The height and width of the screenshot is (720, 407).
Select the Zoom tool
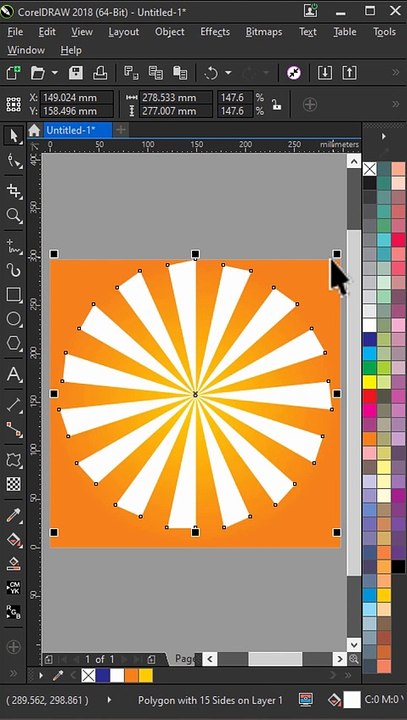pyautogui.click(x=13, y=215)
